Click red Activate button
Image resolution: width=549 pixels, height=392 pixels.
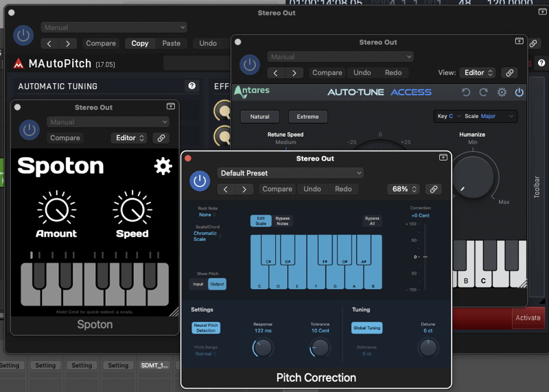click(x=528, y=318)
